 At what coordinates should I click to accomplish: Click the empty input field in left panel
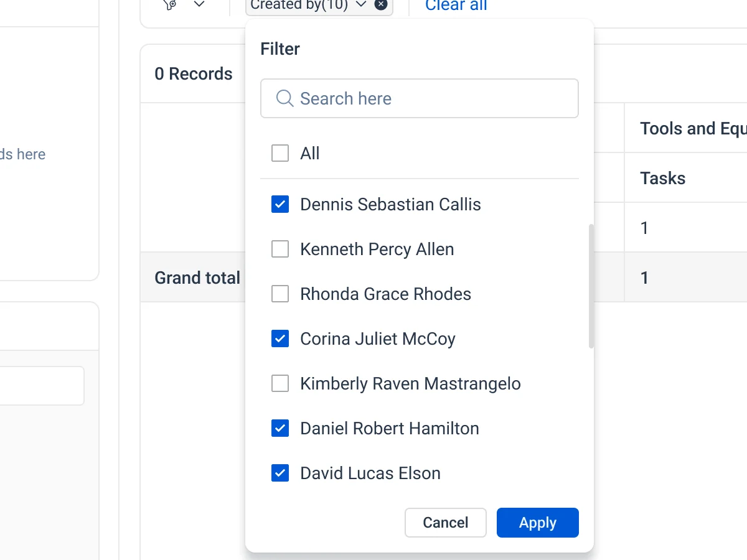pos(42,386)
